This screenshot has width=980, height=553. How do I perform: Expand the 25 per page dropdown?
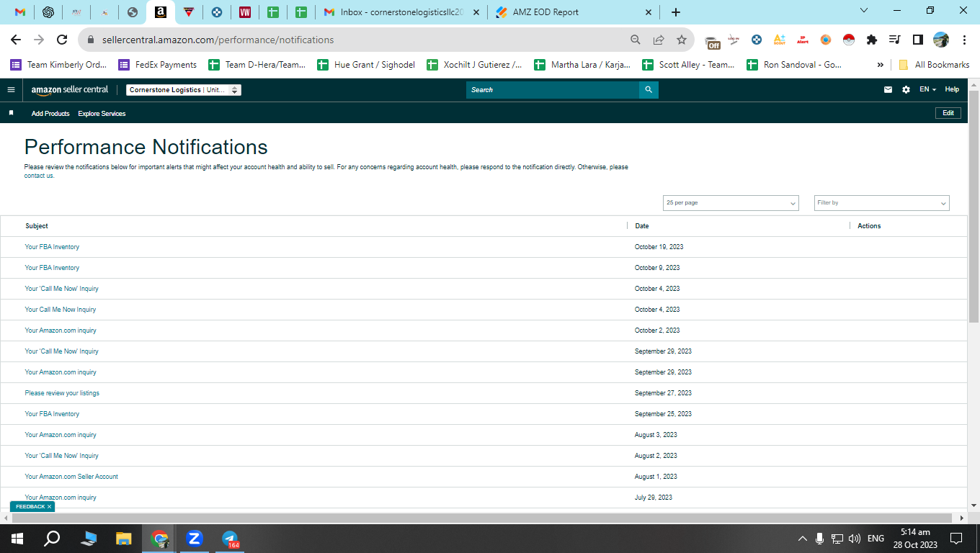731,203
